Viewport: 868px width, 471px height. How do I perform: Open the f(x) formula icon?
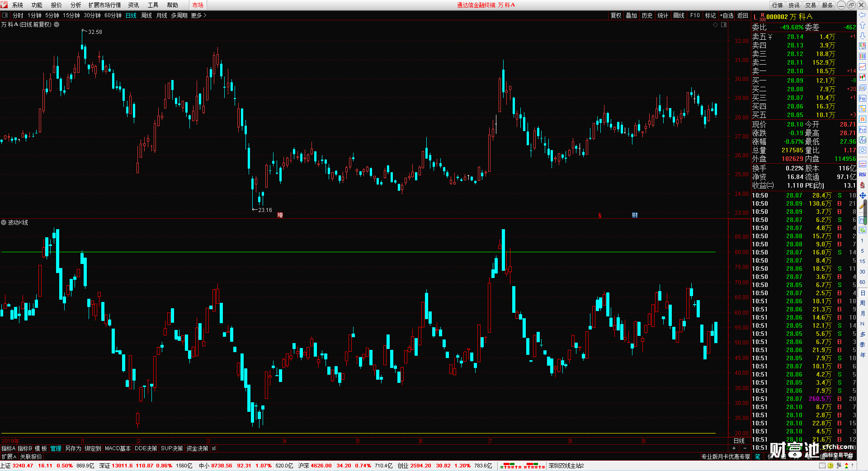pos(862,140)
